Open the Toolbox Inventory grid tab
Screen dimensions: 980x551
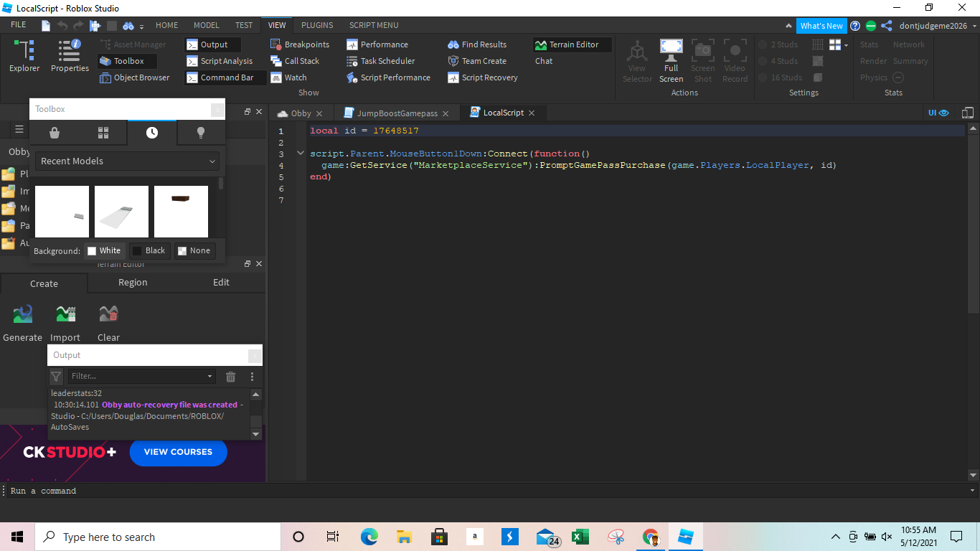tap(103, 133)
